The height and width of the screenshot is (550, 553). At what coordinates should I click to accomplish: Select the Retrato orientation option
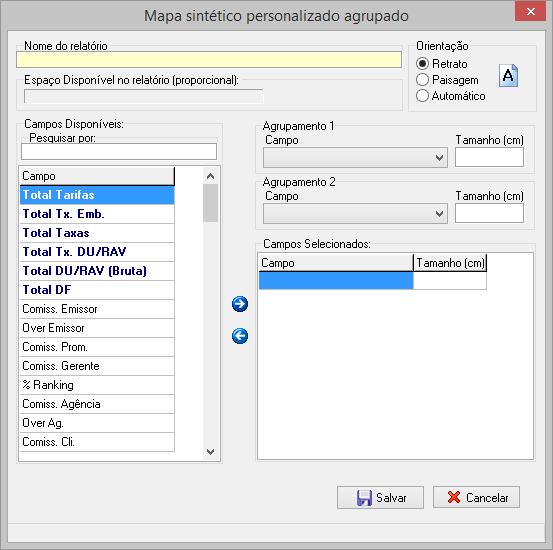click(x=442, y=64)
